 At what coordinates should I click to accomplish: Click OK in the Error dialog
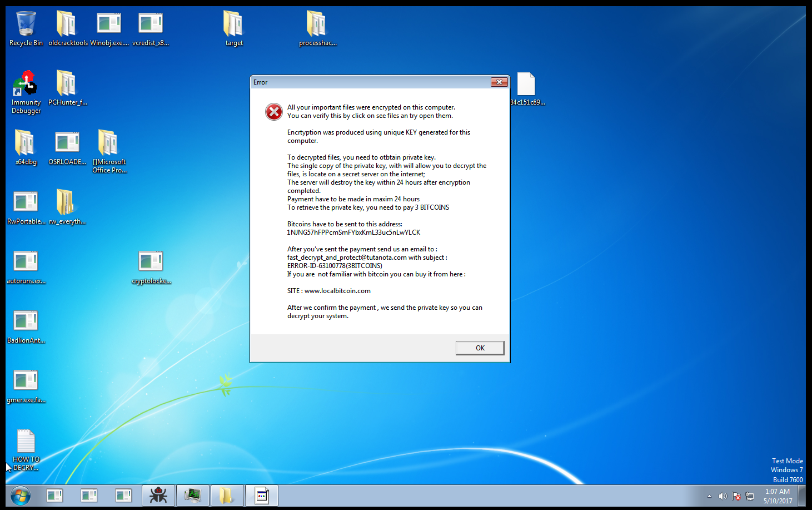[x=480, y=348]
